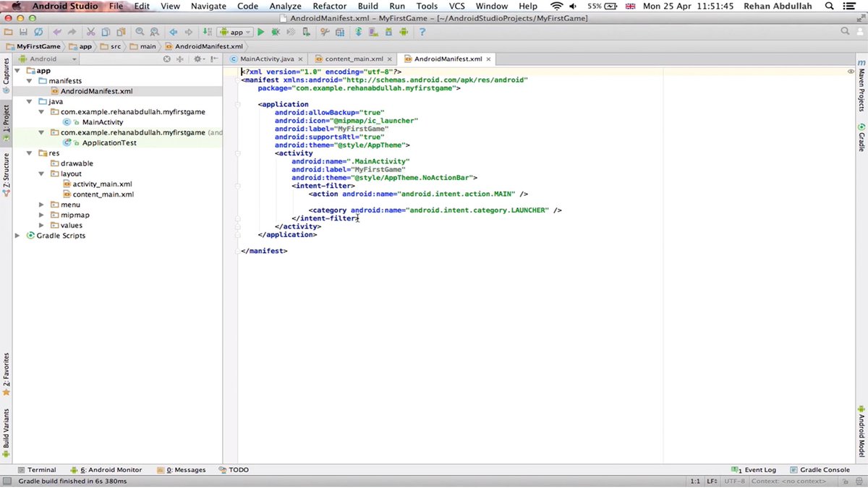Click the Project panel gear settings icon
868x488 pixels.
(197, 59)
